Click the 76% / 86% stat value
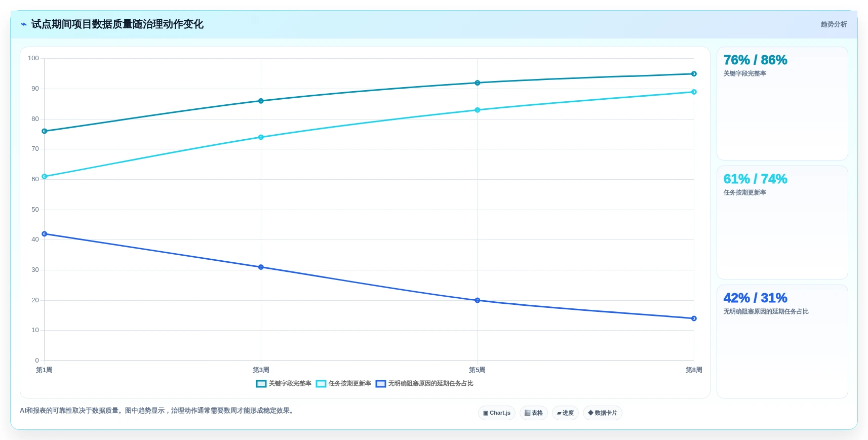 click(755, 60)
